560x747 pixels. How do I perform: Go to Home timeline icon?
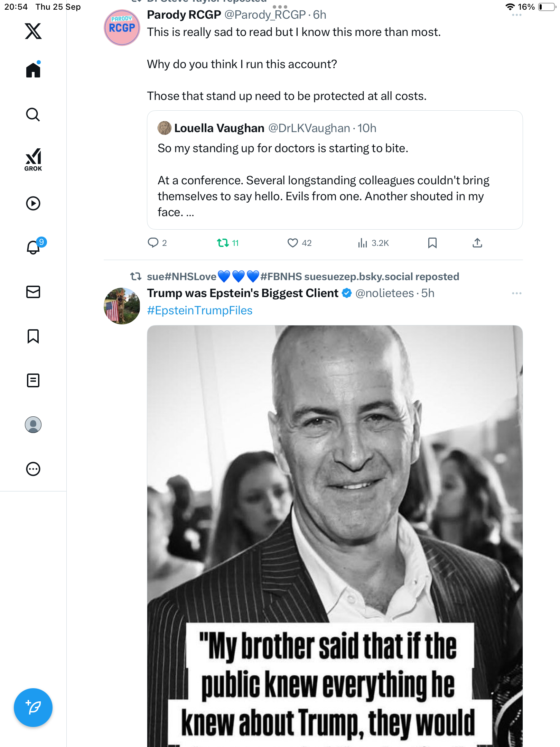(x=33, y=70)
